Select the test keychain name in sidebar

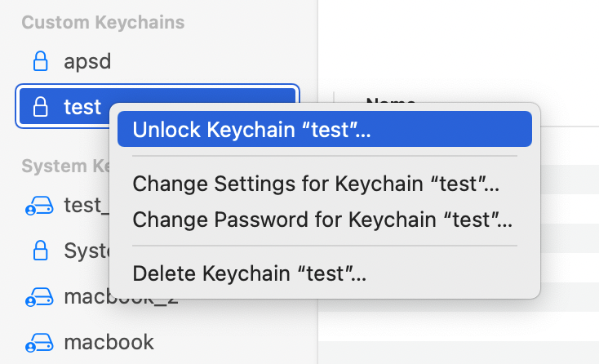coord(82,106)
